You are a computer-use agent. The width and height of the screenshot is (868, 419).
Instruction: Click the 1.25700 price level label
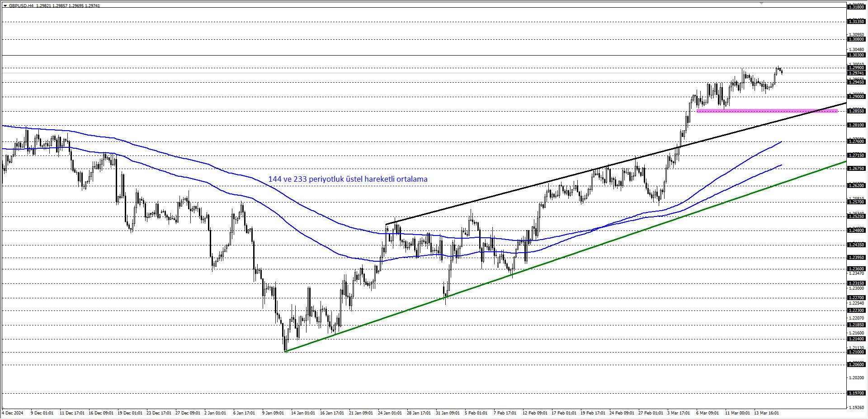[856, 202]
